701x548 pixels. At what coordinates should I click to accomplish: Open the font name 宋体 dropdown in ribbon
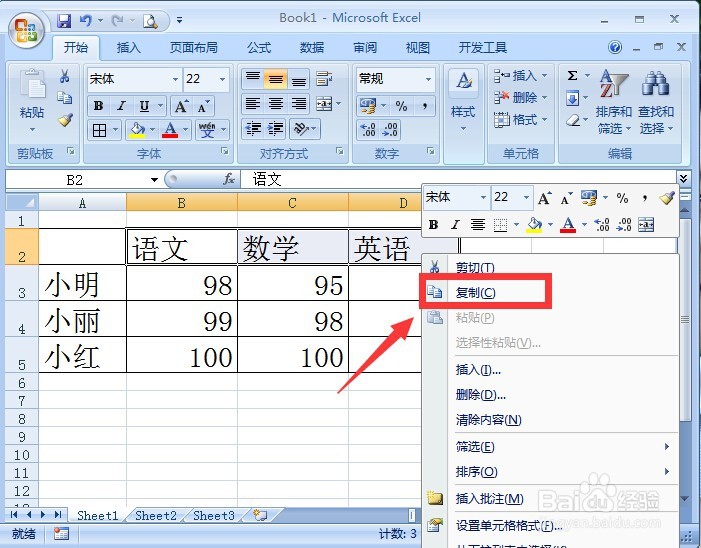tap(175, 80)
